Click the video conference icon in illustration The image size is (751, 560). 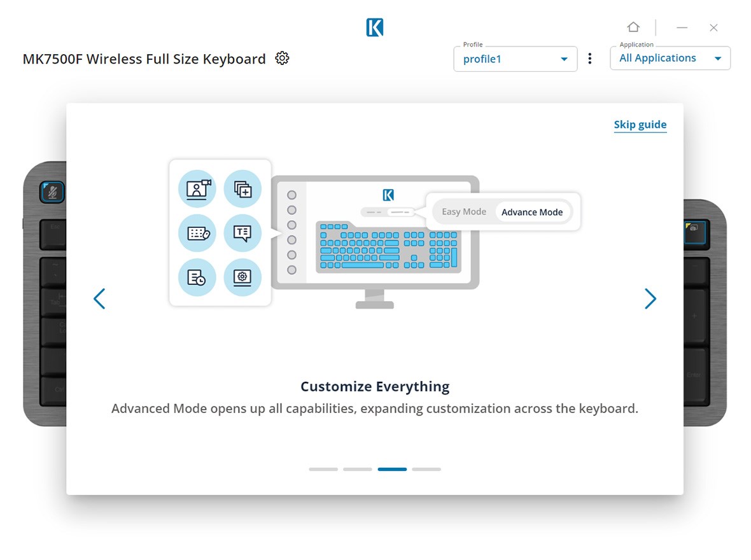tap(197, 189)
